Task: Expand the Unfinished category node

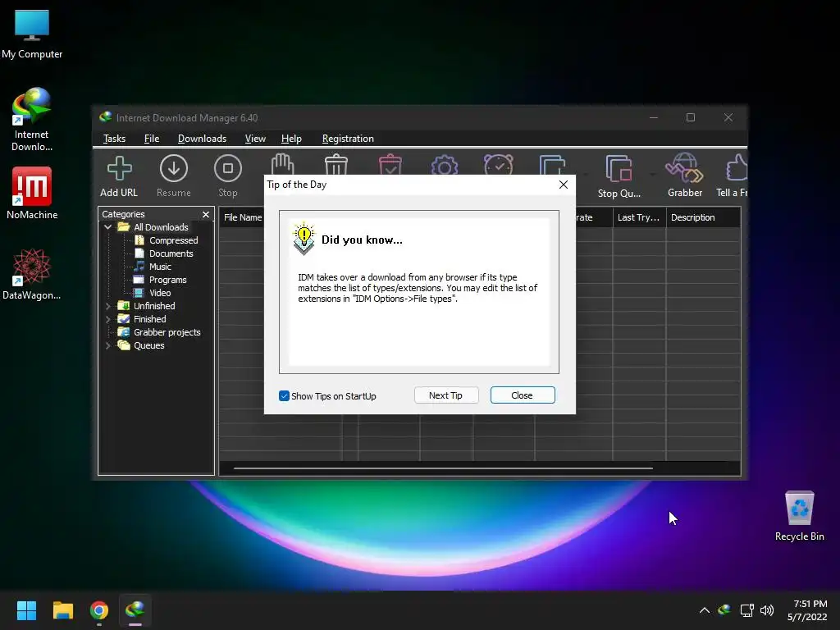Action: point(107,306)
